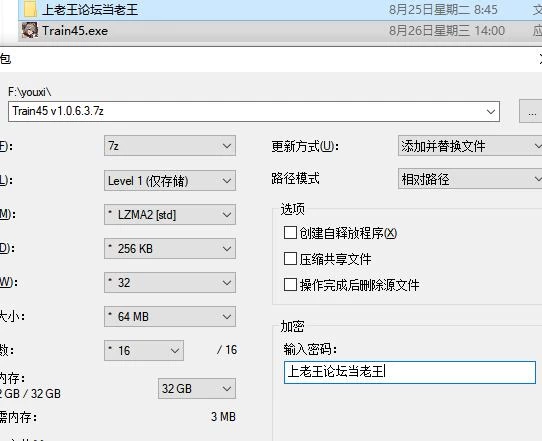This screenshot has height=441, width=542.
Task: Open the 64 MB solid block size dropdown
Action: coord(170,317)
